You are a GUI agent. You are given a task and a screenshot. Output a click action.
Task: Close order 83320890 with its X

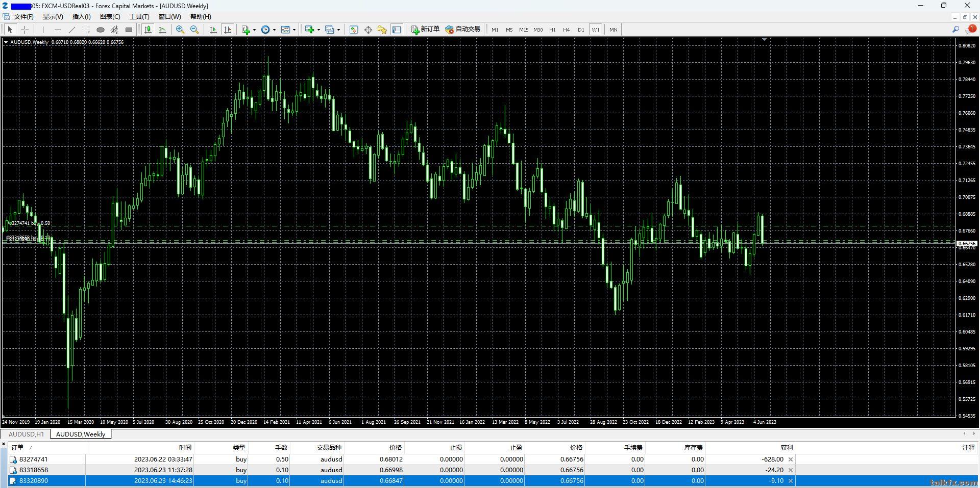(791, 481)
